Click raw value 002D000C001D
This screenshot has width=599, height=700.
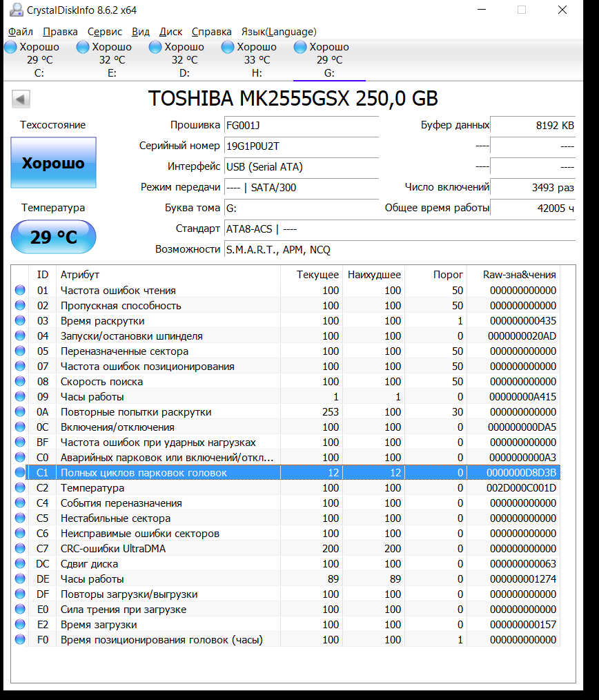[521, 487]
